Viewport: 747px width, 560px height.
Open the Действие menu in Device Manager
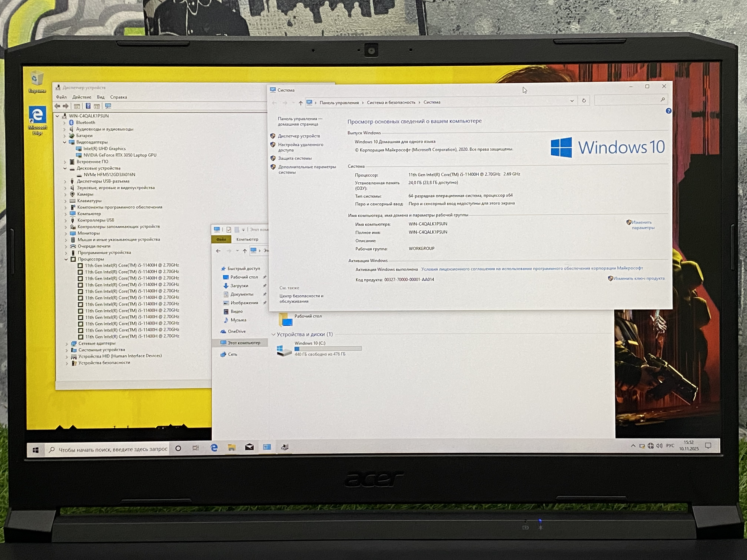[81, 97]
